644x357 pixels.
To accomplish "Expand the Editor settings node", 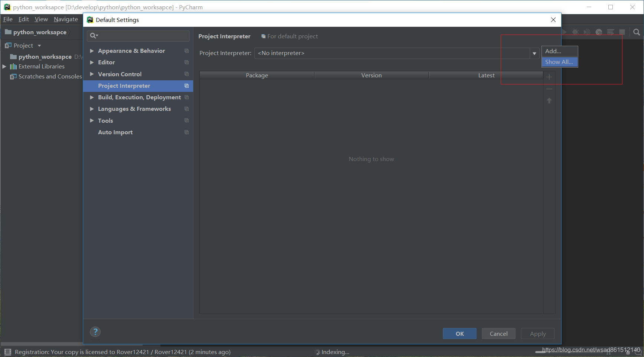I will tap(92, 62).
